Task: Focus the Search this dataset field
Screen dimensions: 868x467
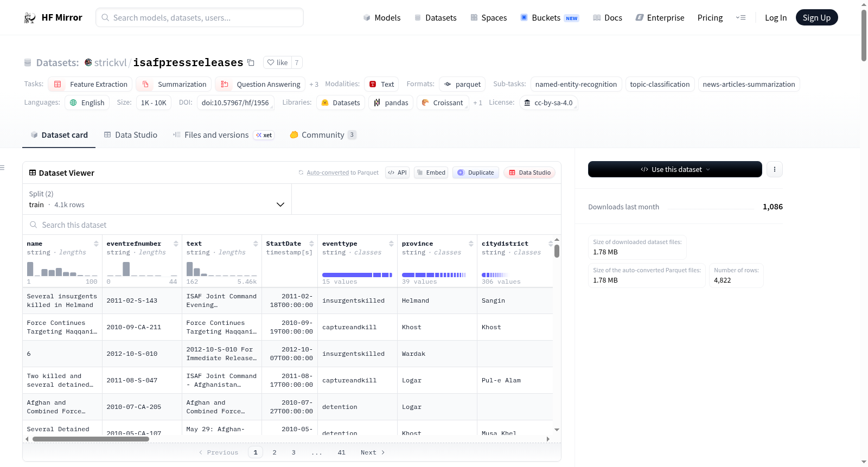Action: point(291,225)
